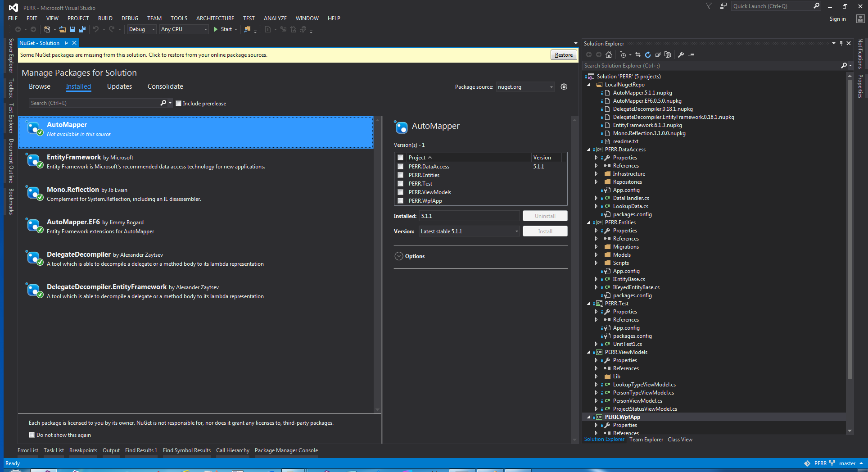This screenshot has width=868, height=472.
Task: Click the Preview Selected Items icon
Action: [x=692, y=54]
